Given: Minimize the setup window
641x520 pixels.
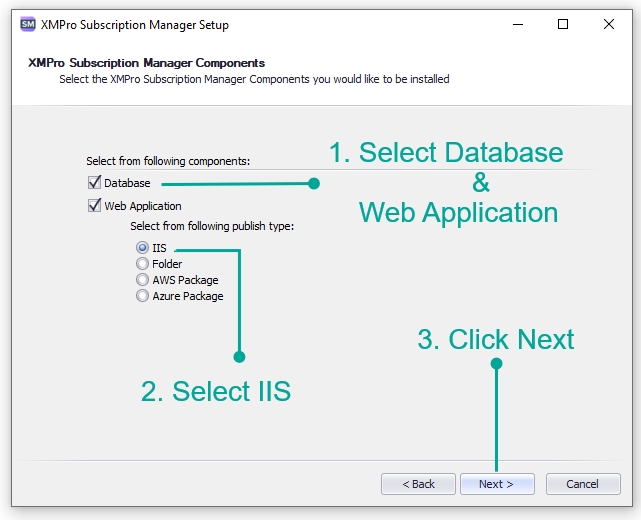Looking at the screenshot, I should 518,25.
